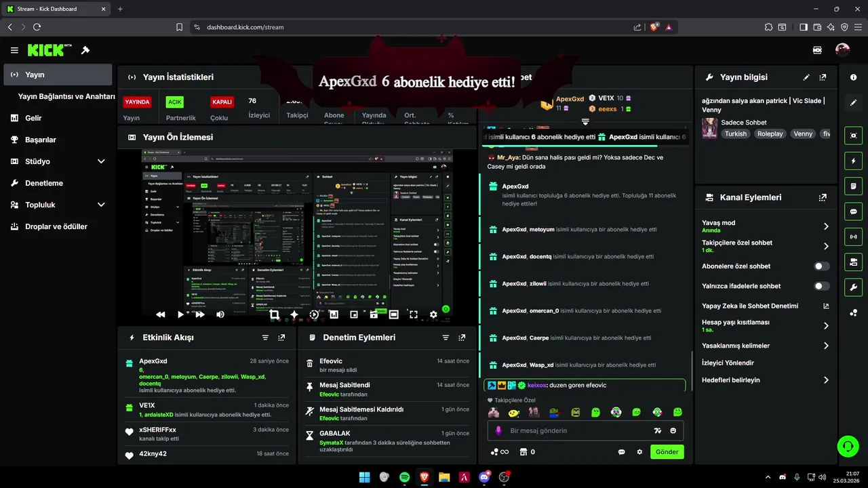Click the KICK logo
Viewport: 868px width, 488px height.
tap(49, 50)
